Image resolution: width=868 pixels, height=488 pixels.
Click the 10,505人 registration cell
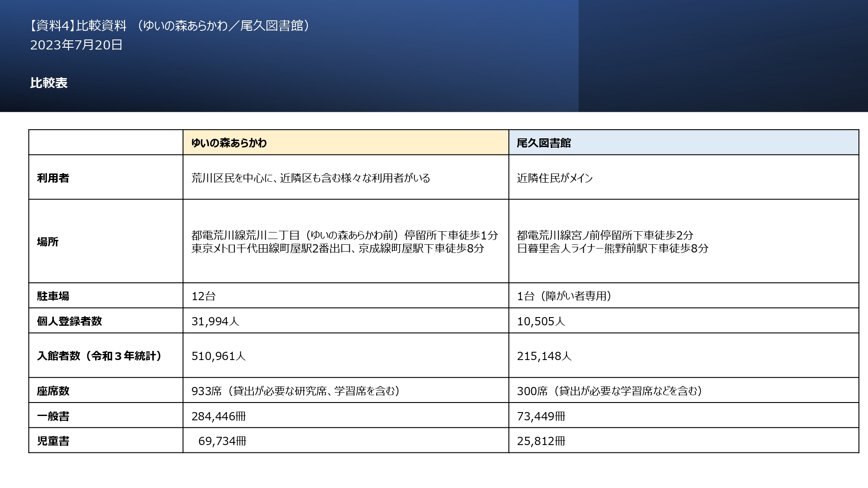click(541, 321)
